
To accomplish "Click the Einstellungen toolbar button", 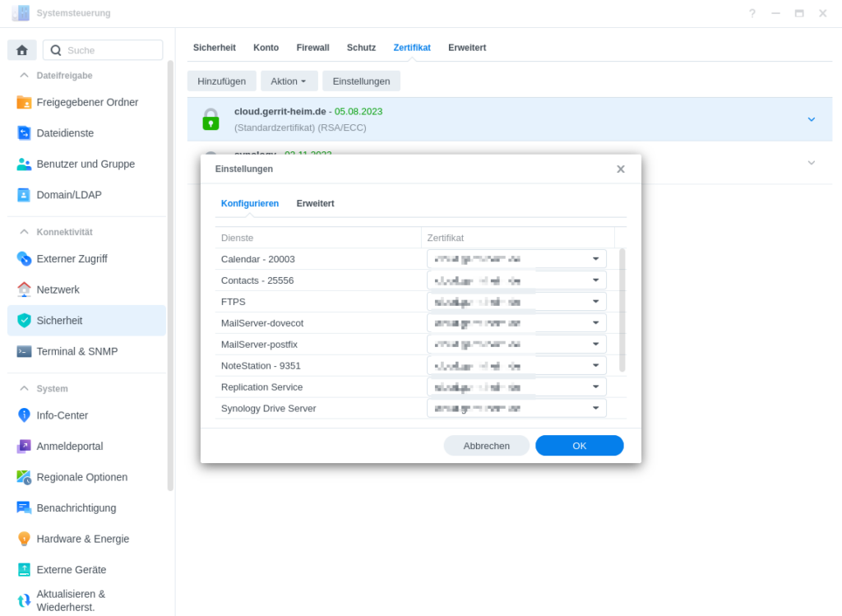I will tap(362, 81).
